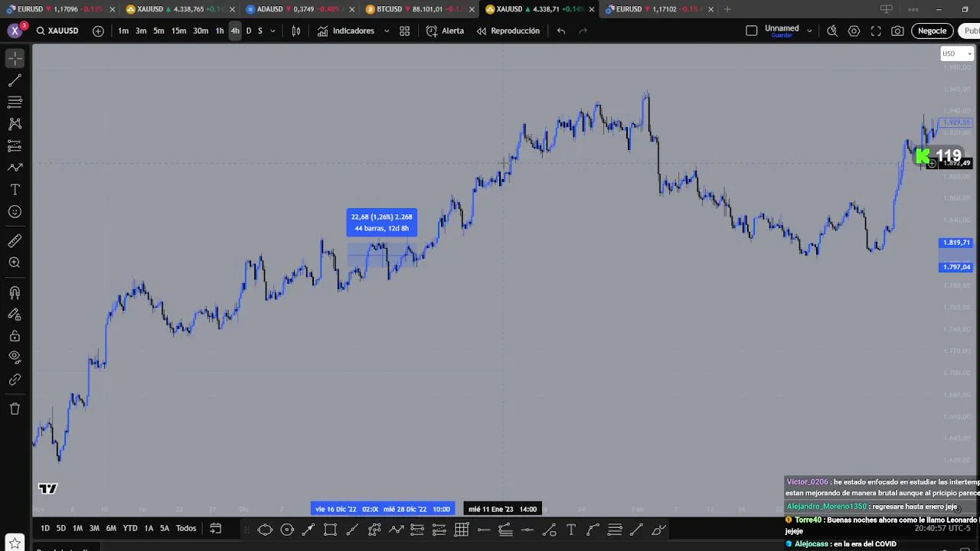This screenshot has height=551, width=980.
Task: Switch to the BTCUSD browser tab
Action: [x=413, y=9]
